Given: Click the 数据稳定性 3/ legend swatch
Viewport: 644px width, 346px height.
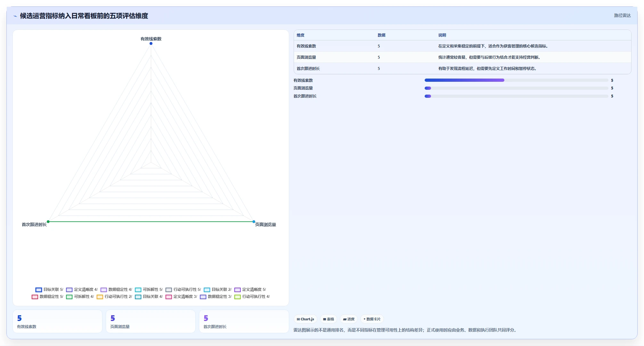Looking at the screenshot, I should 203,297.
